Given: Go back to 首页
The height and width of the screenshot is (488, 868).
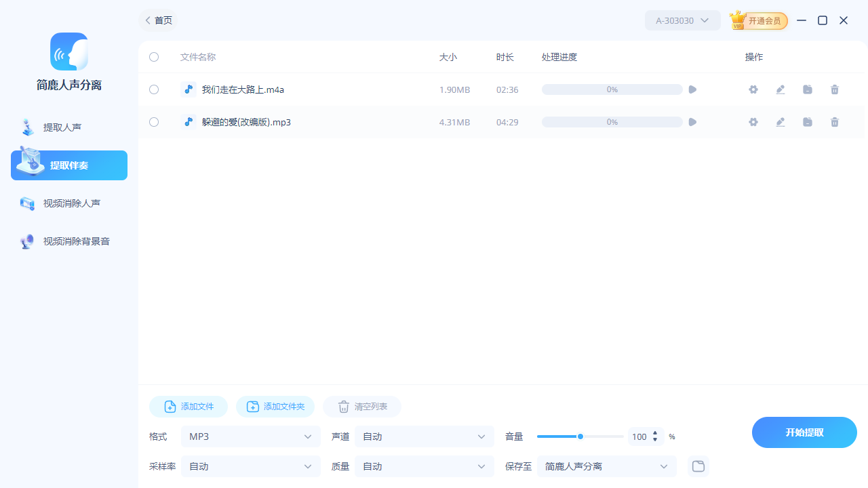Looking at the screenshot, I should click(x=157, y=20).
